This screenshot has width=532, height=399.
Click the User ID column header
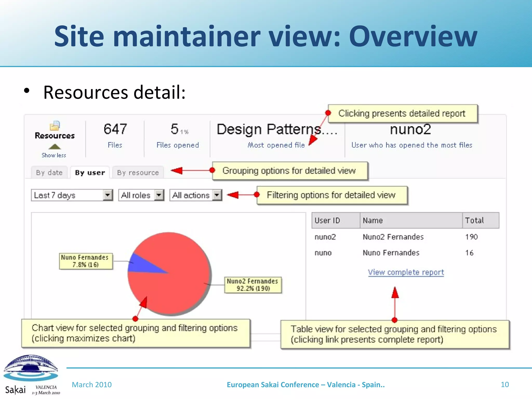[x=336, y=221]
